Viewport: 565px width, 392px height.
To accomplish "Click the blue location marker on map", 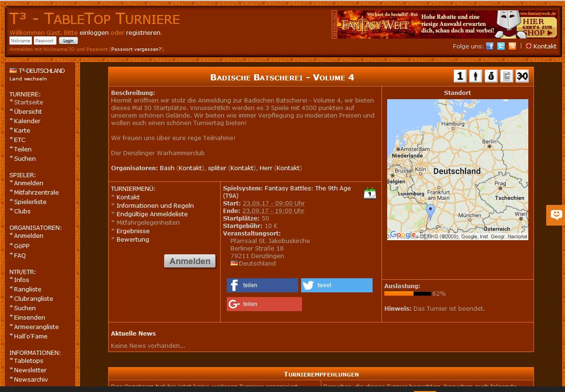I will tap(430, 212).
